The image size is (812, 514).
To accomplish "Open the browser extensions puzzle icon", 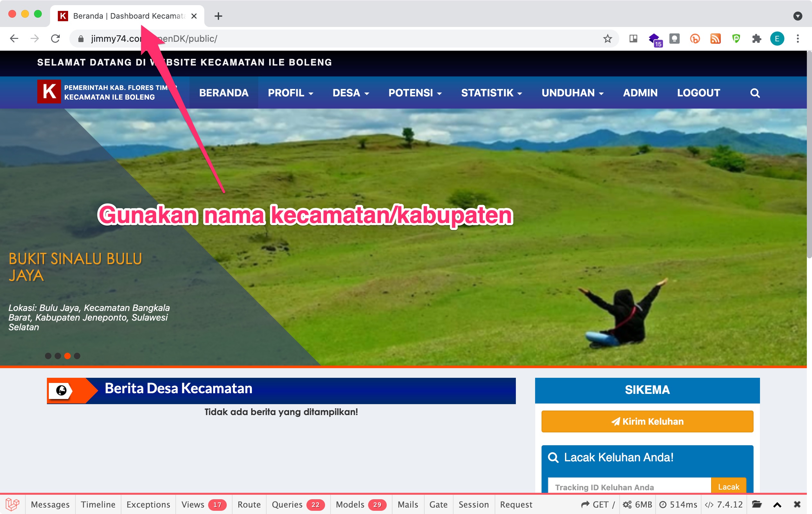I will [756, 39].
